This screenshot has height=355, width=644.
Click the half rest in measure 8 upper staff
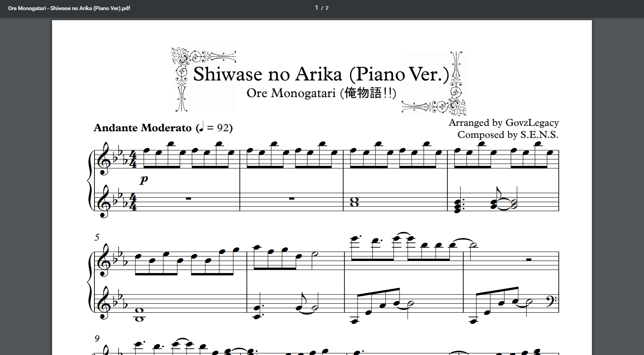[528, 259]
